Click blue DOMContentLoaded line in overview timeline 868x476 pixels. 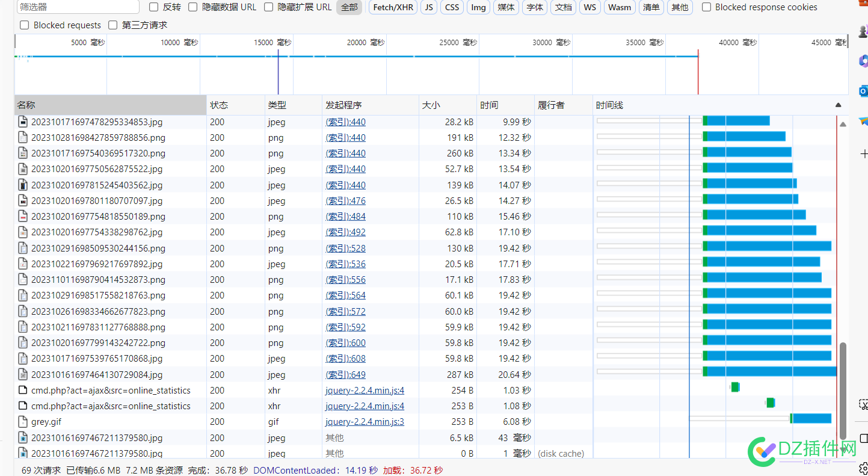coord(278,72)
